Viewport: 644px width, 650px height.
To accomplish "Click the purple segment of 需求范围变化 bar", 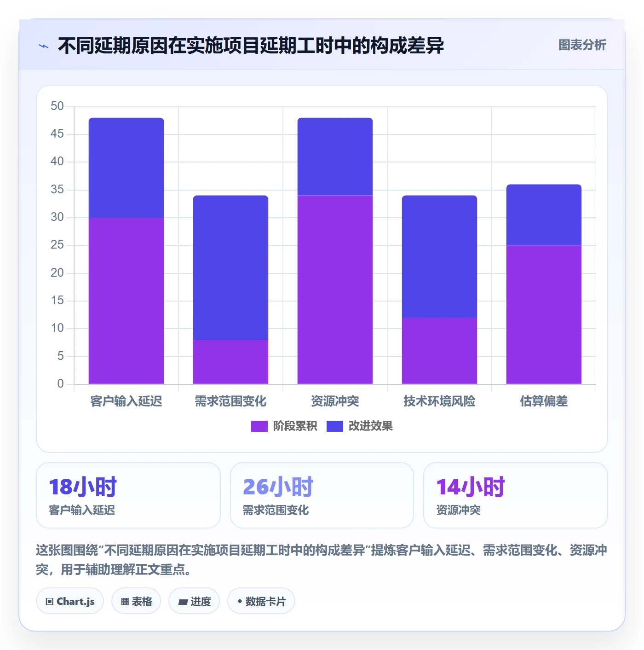I will tap(230, 362).
